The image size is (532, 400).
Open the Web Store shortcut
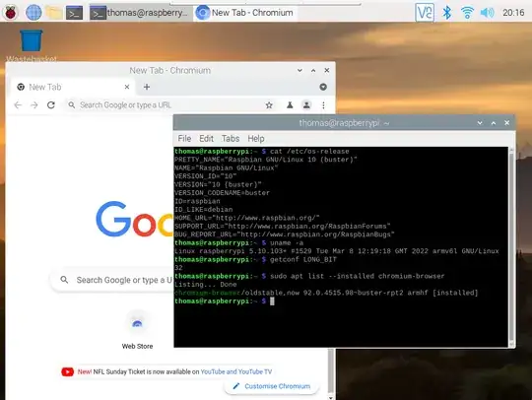point(137,330)
